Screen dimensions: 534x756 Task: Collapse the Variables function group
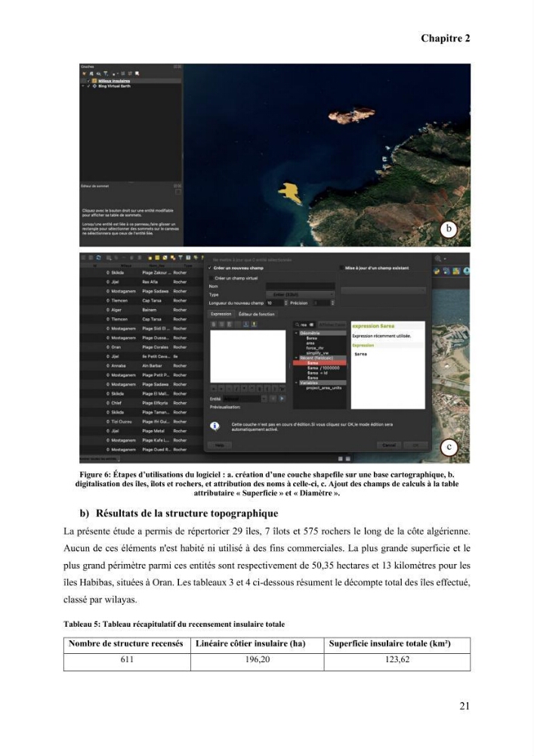[x=296, y=383]
